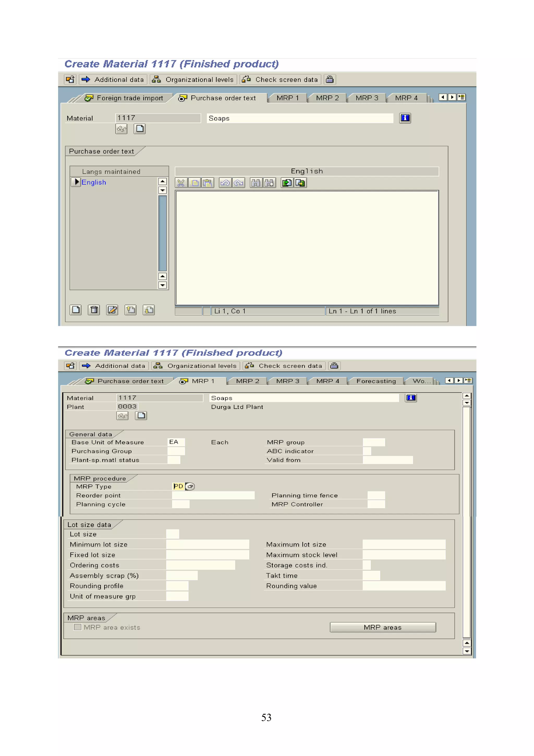Click the Cut icon in the text editor
This screenshot has height=756, width=534.
181,183
